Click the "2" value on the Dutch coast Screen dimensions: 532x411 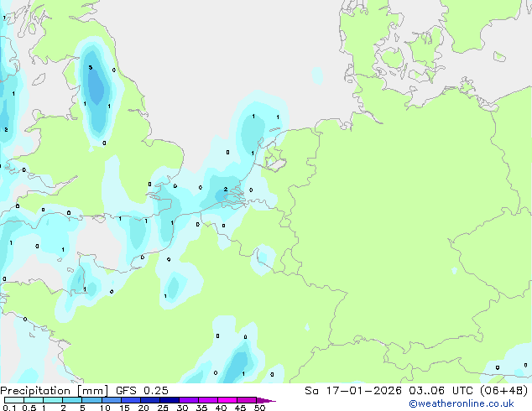tap(226, 190)
